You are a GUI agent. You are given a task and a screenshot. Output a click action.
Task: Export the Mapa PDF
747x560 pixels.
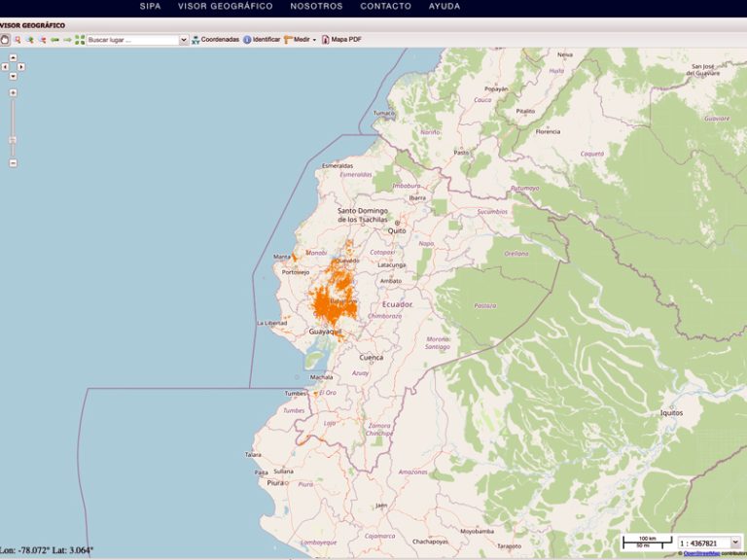341,40
